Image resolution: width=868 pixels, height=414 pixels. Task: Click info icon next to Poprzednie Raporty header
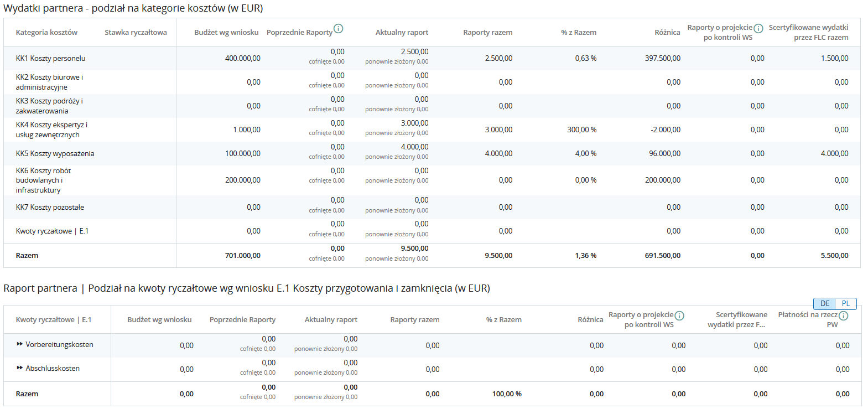tap(339, 29)
